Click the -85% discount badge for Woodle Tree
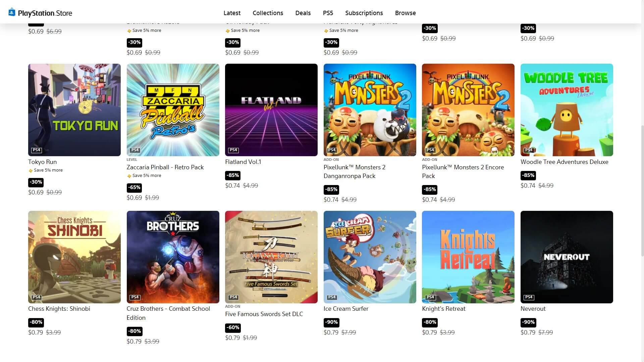The height and width of the screenshot is (362, 644). [528, 175]
